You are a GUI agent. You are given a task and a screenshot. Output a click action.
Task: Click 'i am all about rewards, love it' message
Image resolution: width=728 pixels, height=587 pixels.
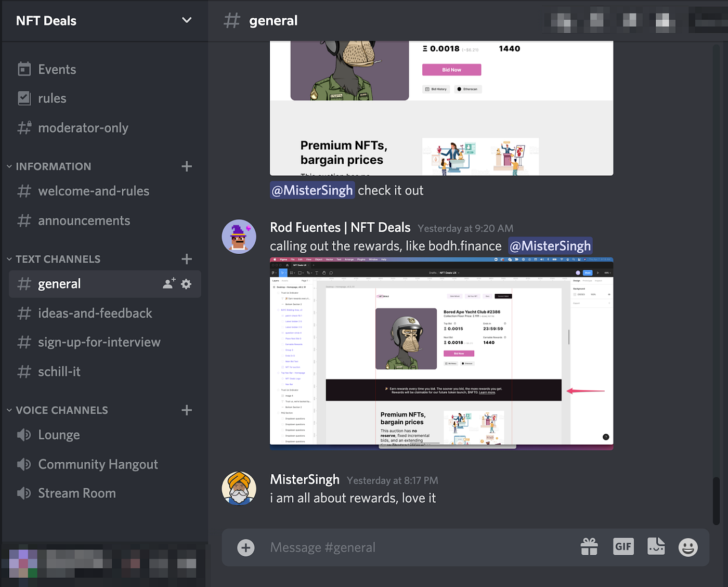pos(353,498)
